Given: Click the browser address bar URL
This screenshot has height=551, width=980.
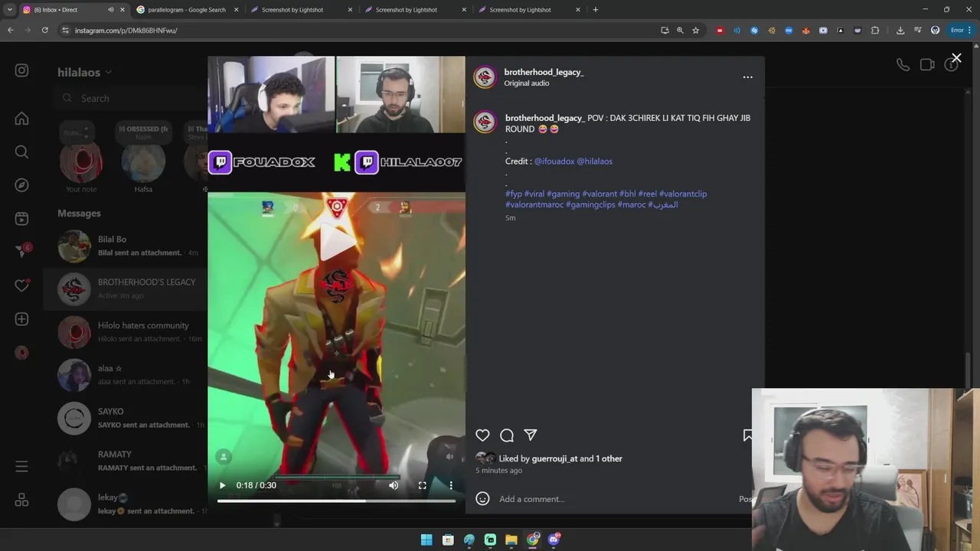Looking at the screenshot, I should (126, 30).
